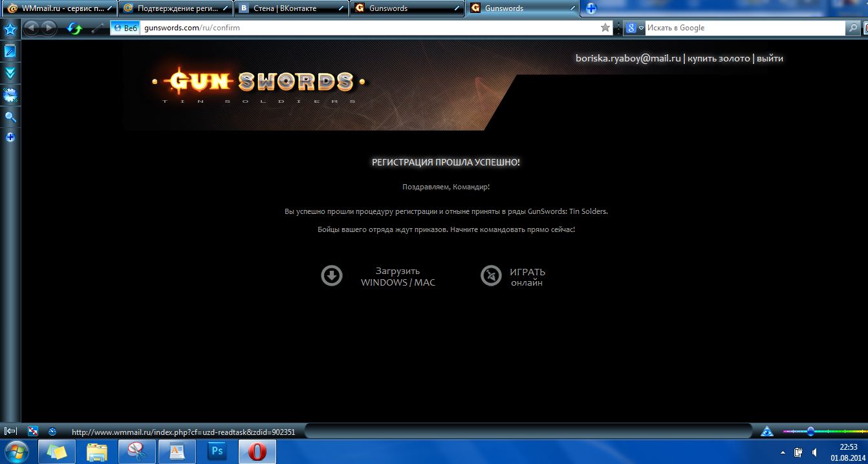This screenshot has height=464, width=868.
Task: Open Photoshop from the taskbar
Action: click(217, 451)
